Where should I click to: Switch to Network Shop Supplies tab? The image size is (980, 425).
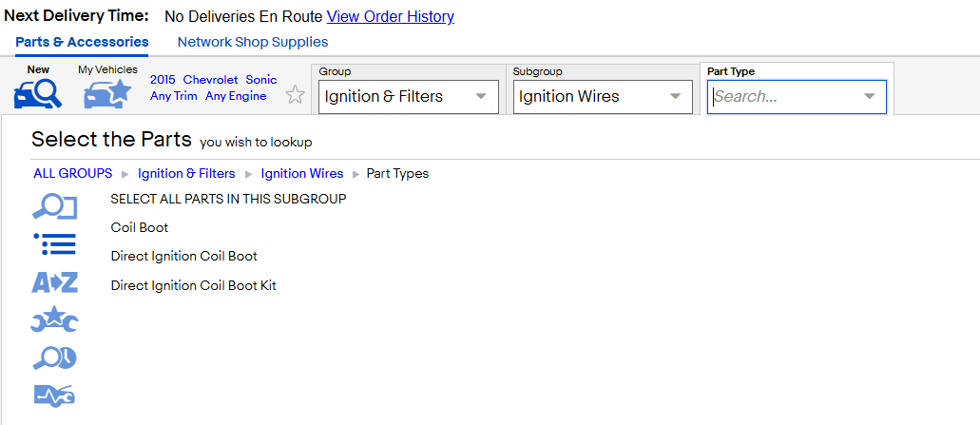point(253,42)
